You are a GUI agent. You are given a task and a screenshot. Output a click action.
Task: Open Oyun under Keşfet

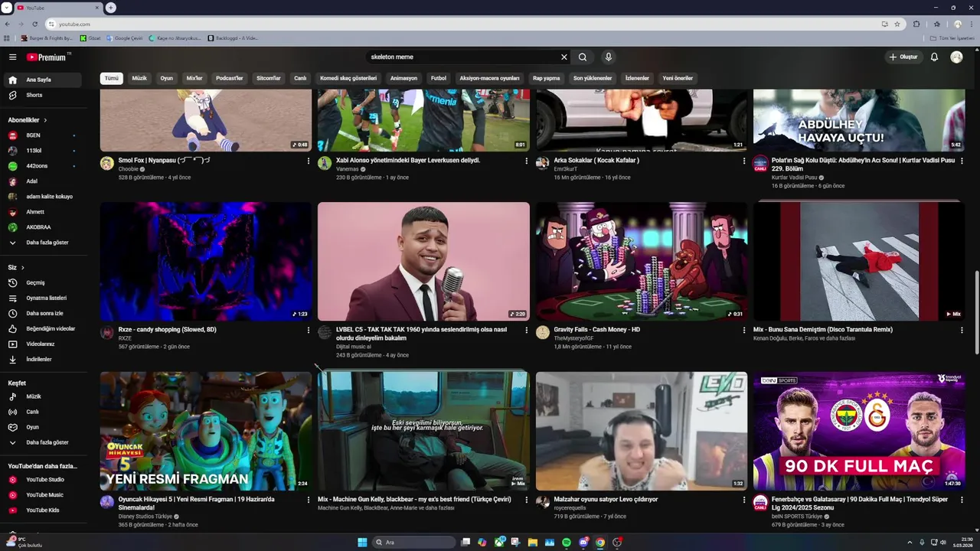tap(44, 427)
